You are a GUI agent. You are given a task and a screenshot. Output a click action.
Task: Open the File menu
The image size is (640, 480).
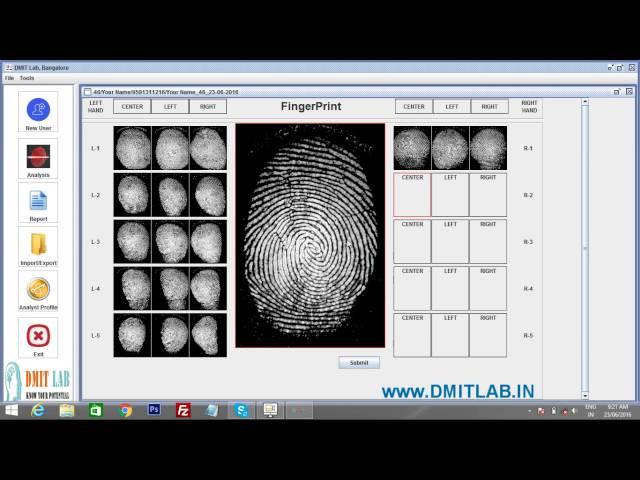coord(9,78)
